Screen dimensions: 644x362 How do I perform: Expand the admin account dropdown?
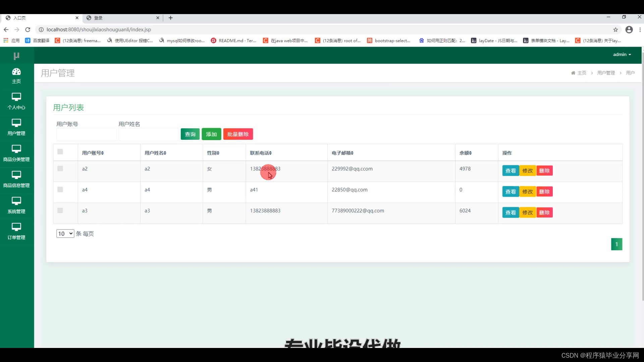(622, 54)
